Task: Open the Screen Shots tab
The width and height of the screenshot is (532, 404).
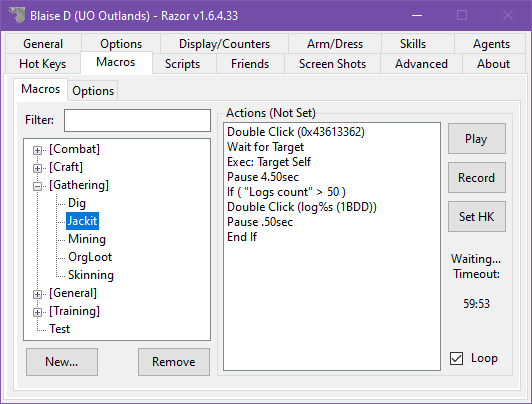Action: pos(332,64)
